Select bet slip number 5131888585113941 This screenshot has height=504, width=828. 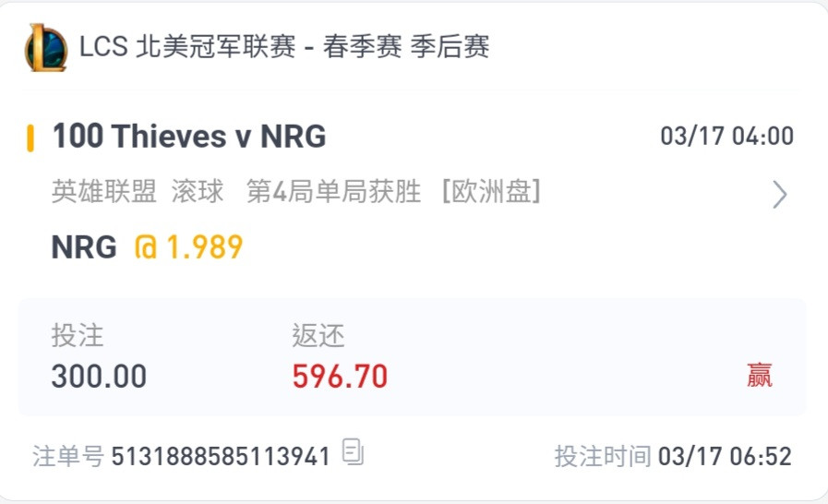[x=221, y=456]
